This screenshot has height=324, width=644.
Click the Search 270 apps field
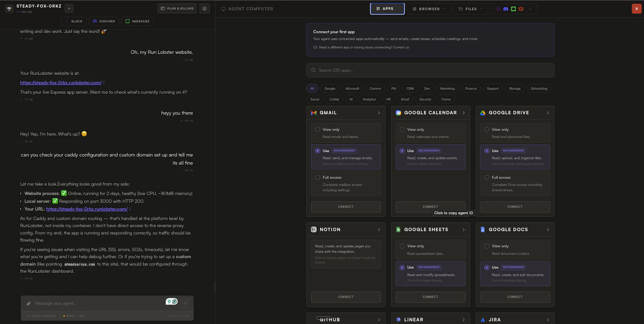point(430,70)
